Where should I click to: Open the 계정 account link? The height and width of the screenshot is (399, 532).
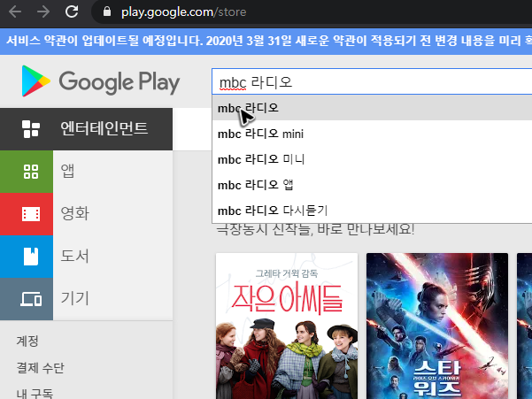pyautogui.click(x=27, y=341)
